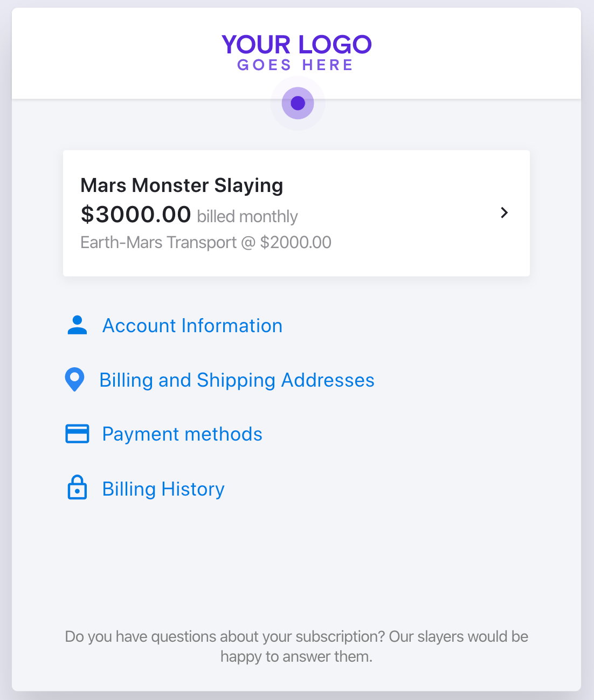Click the YOUR LOGO header image
This screenshot has height=700, width=594.
pyautogui.click(x=296, y=45)
